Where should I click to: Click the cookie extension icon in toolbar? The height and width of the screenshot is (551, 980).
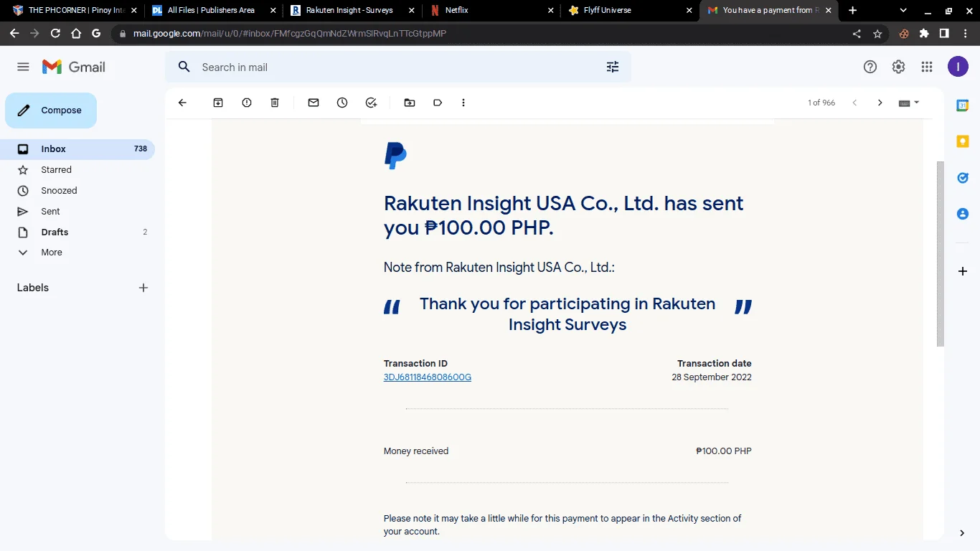click(x=904, y=34)
